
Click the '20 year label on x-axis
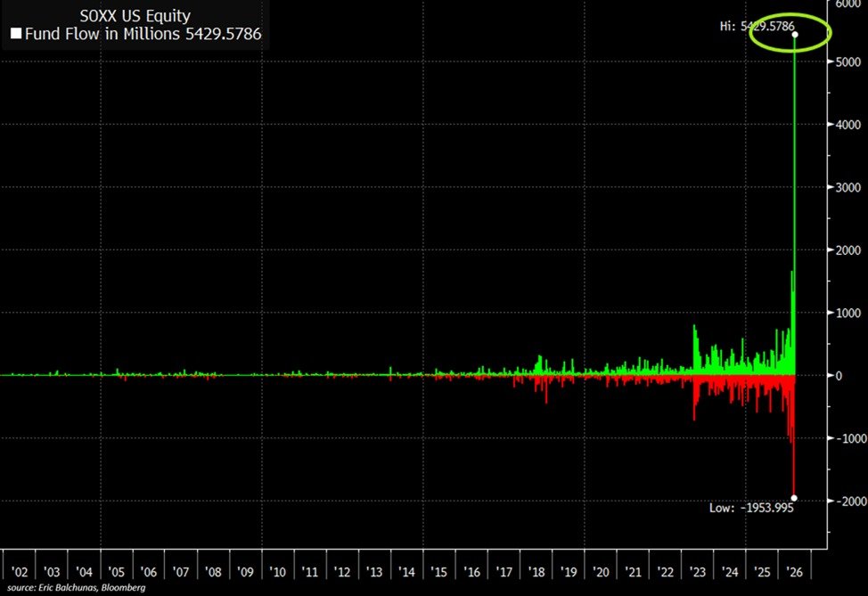(x=601, y=572)
